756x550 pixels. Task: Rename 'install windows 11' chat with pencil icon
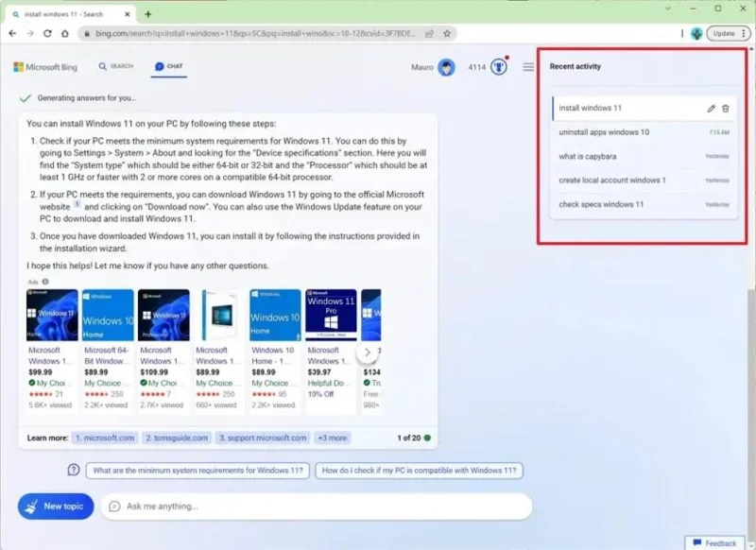point(711,109)
